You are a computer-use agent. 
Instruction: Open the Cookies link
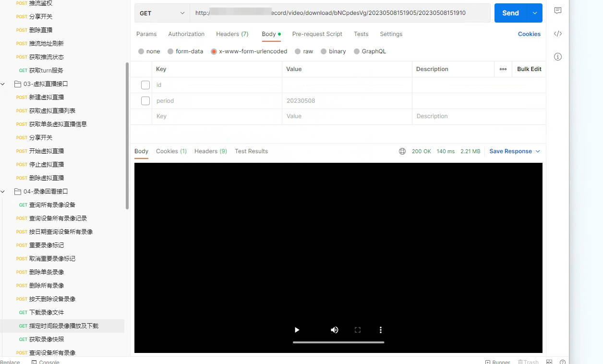click(x=529, y=34)
